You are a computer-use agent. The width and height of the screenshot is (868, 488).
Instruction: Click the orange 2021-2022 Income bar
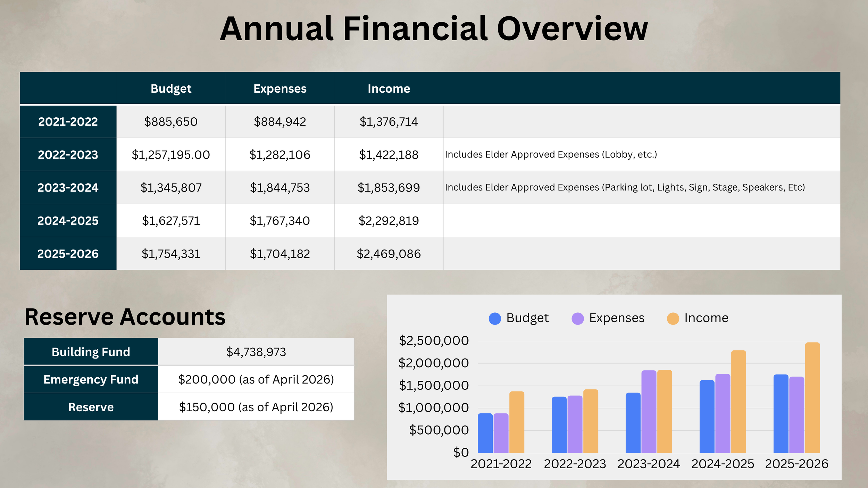point(517,422)
